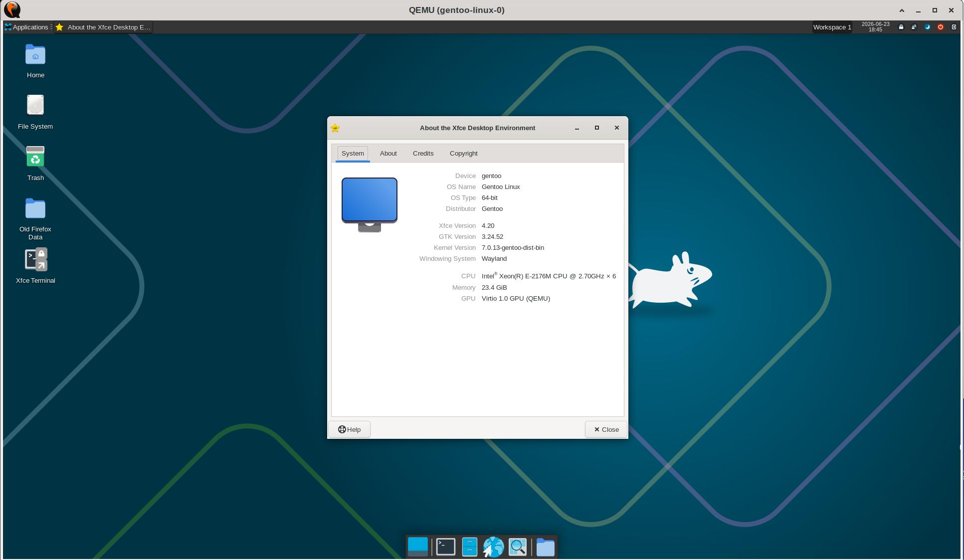Select the About the Xfce Desktop taskbar button

click(x=103, y=27)
